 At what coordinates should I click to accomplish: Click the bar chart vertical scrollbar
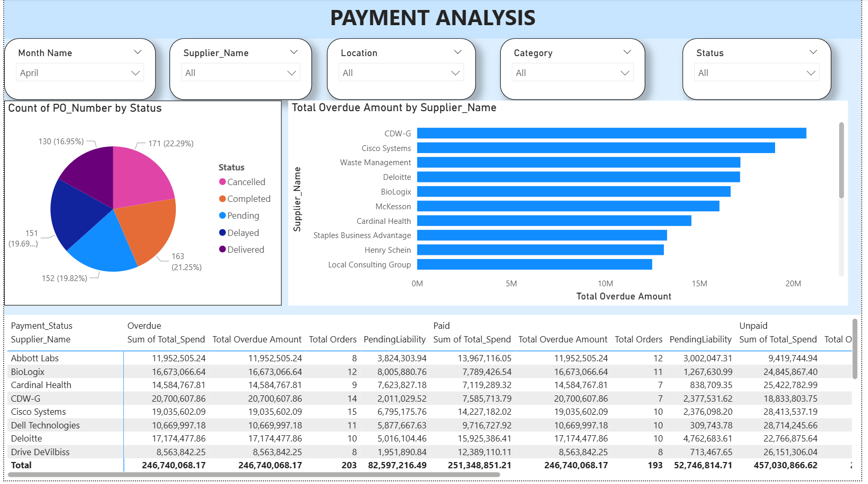[841, 160]
